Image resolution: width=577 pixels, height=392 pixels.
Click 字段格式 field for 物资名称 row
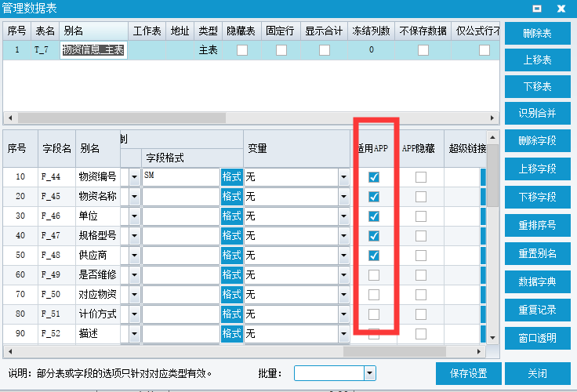click(x=180, y=197)
